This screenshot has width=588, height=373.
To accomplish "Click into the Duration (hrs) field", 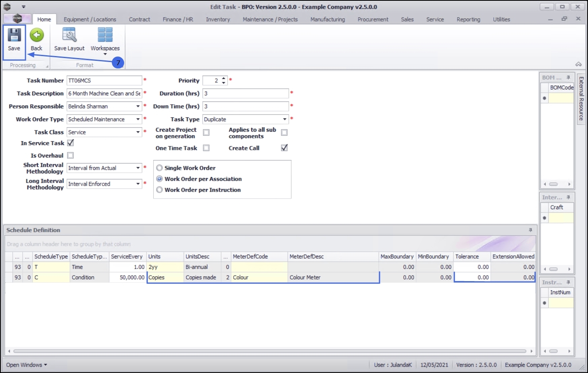I will tap(245, 93).
